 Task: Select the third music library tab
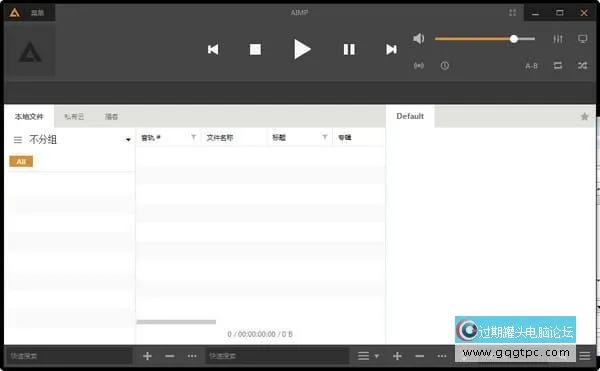112,117
